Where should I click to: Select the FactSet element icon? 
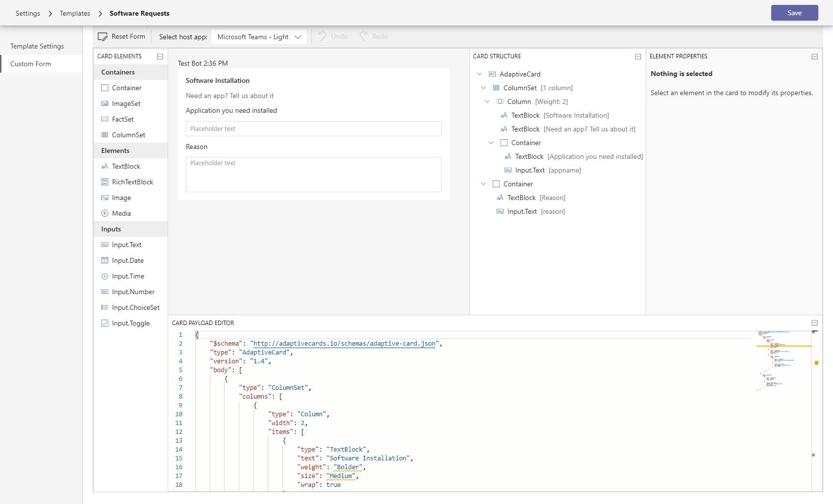coord(104,119)
